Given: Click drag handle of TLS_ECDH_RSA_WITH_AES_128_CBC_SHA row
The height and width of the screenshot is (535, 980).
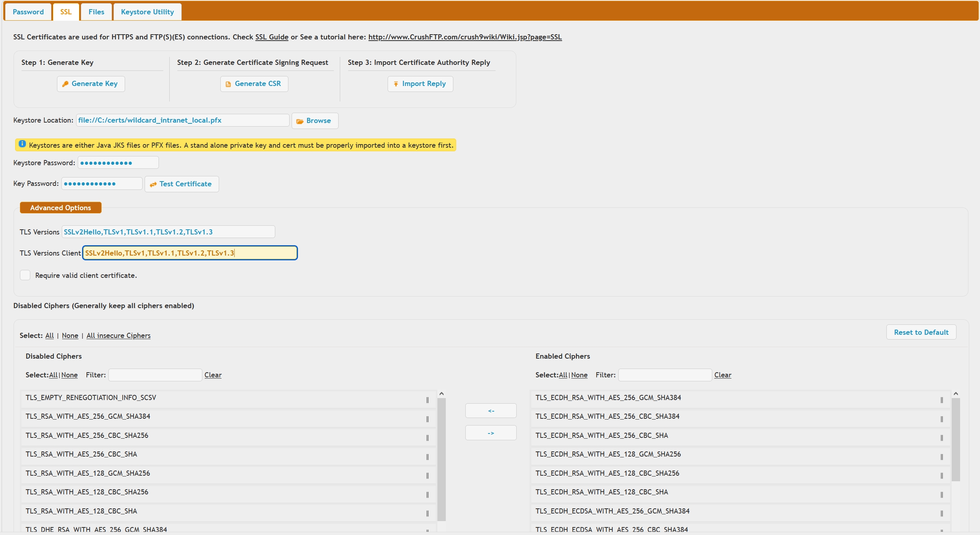Looking at the screenshot, I should coord(942,494).
